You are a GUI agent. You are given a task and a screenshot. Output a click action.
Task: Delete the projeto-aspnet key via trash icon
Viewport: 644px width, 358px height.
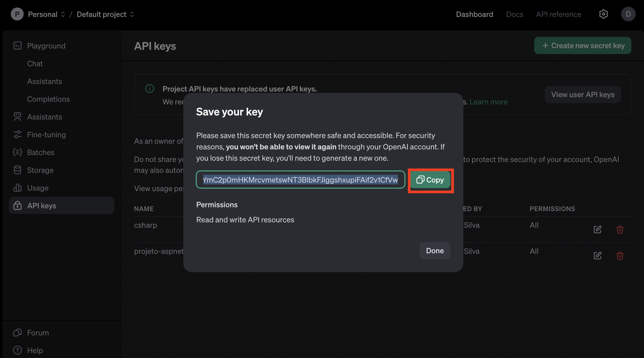click(620, 255)
